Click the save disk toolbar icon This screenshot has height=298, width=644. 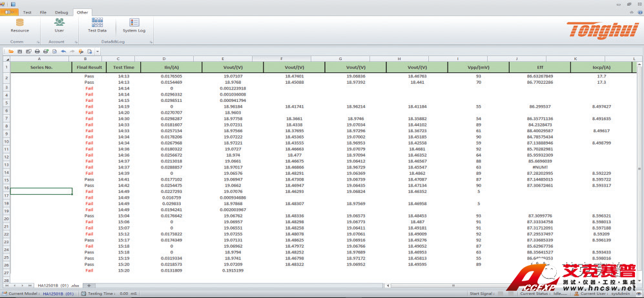pos(19,51)
